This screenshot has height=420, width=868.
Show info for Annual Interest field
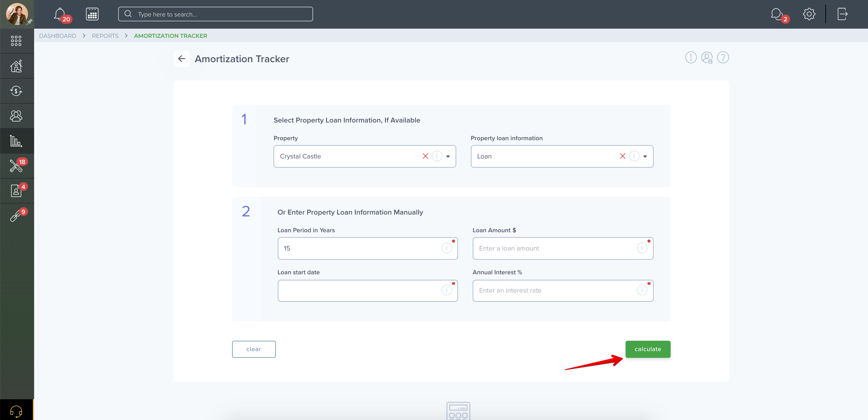pos(642,290)
